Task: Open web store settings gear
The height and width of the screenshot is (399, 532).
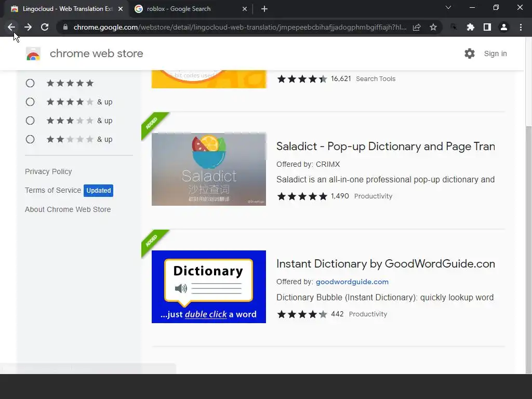Action: tap(470, 54)
